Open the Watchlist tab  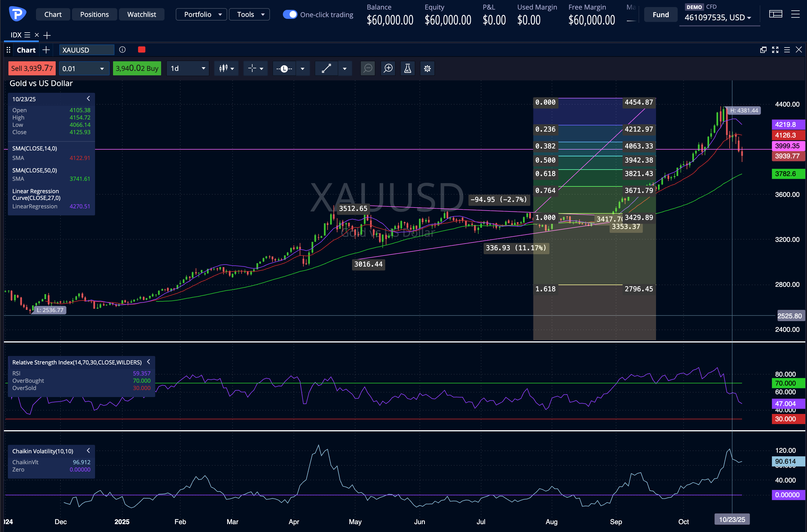(141, 15)
